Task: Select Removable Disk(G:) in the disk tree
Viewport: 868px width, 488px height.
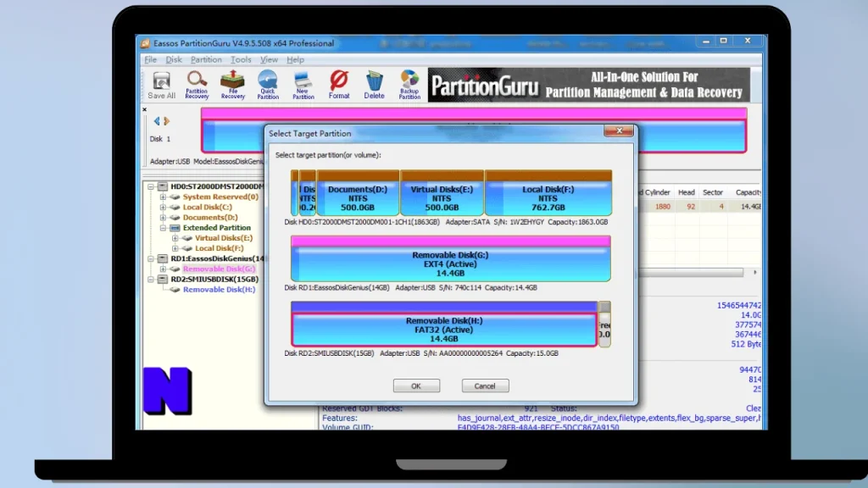Action: [220, 269]
